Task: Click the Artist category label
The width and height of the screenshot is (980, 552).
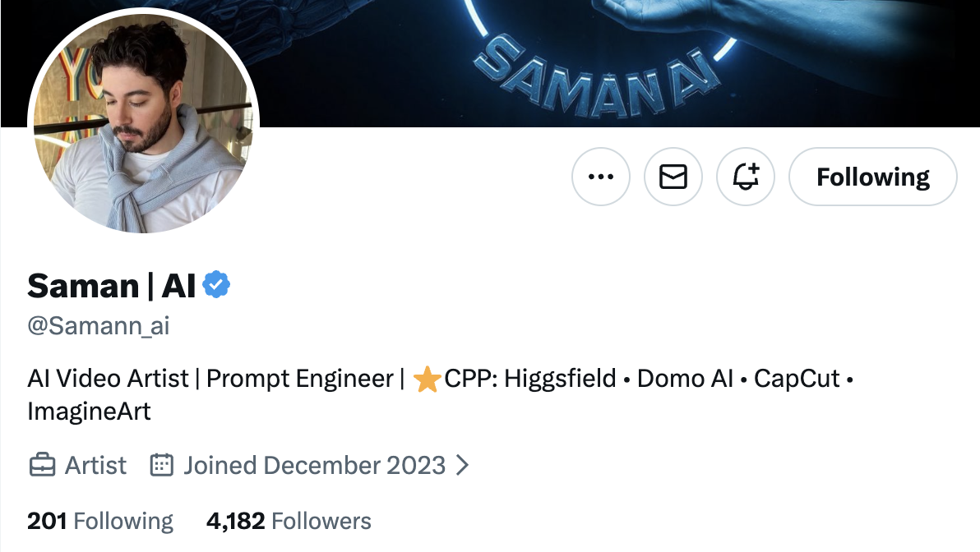Action: pos(96,466)
